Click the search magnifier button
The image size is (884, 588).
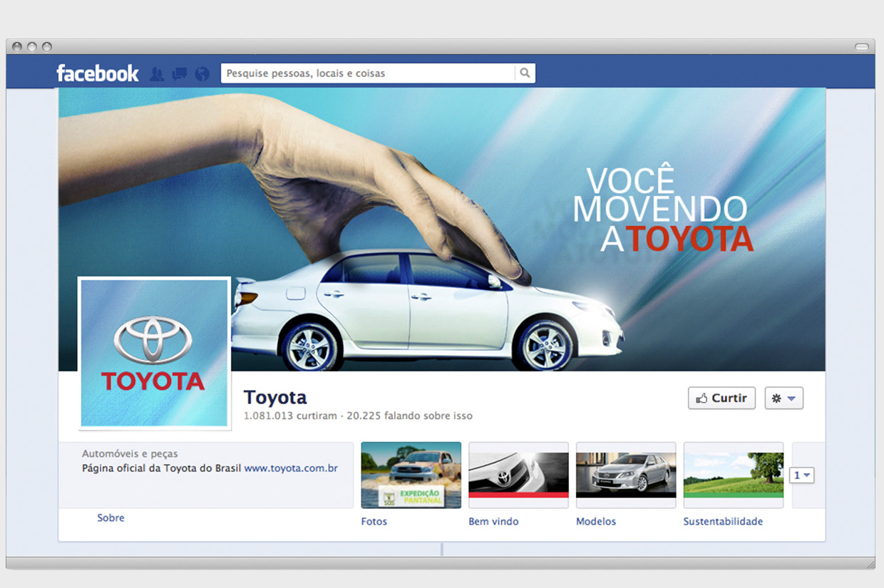point(525,73)
